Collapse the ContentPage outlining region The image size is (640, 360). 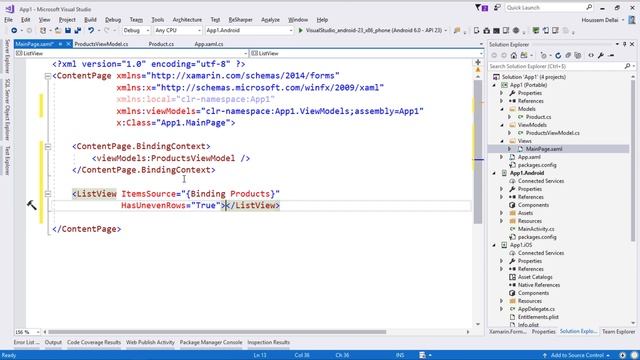pos(48,76)
